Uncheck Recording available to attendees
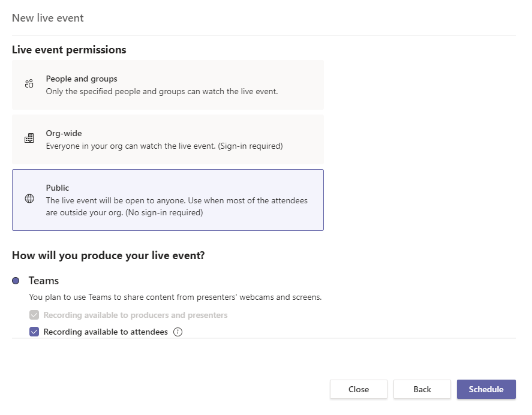This screenshot has height=415, width=532. pos(34,332)
